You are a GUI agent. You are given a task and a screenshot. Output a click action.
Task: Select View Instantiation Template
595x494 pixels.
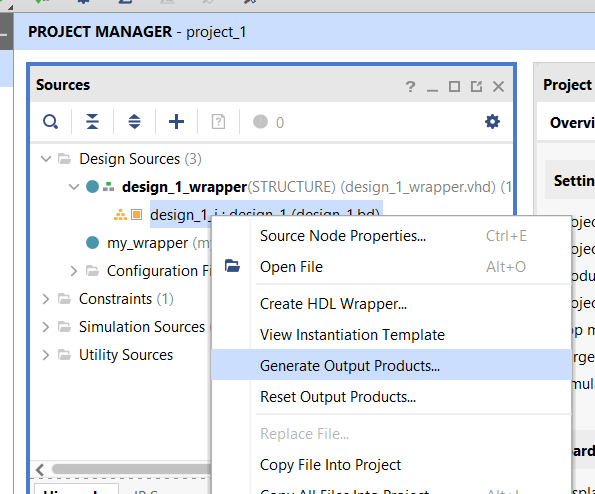(x=391, y=335)
